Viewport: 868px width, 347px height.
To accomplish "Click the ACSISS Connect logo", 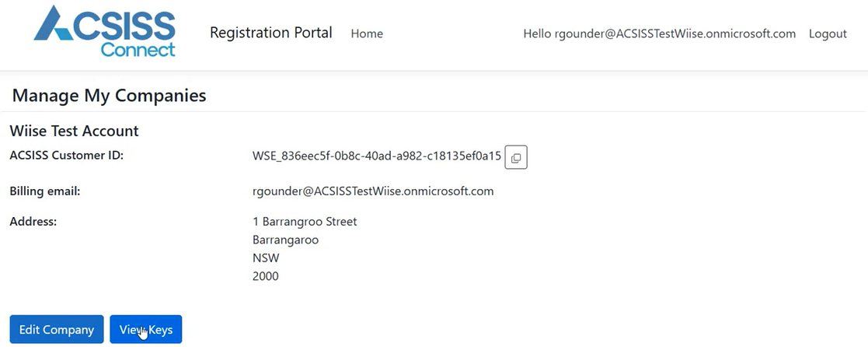I will pos(105,31).
